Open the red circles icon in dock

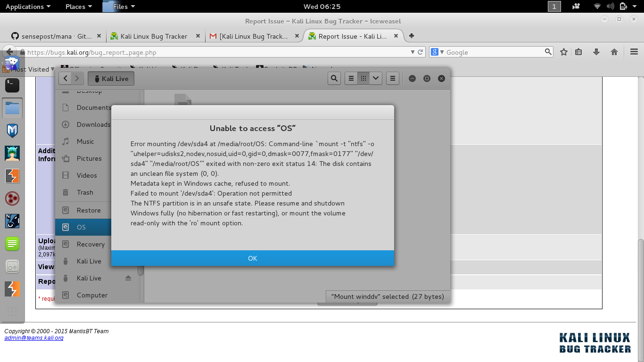(x=12, y=198)
